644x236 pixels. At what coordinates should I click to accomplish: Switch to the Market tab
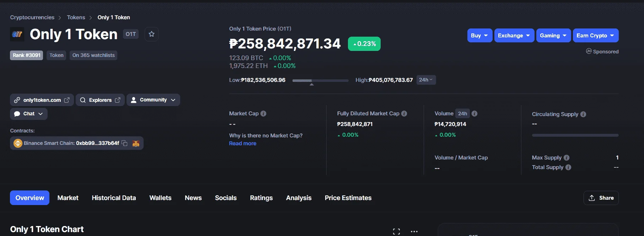[x=68, y=198]
